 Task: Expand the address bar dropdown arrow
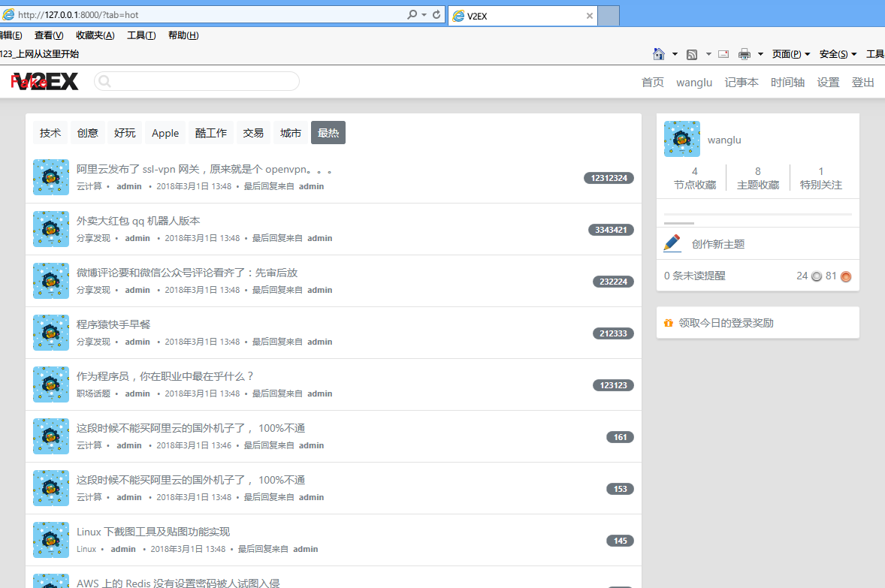tap(424, 15)
